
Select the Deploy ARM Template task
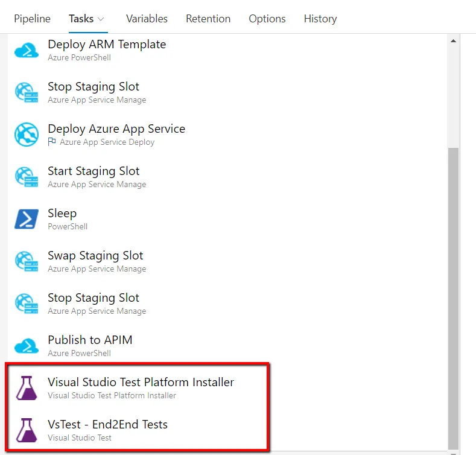[x=227, y=51]
